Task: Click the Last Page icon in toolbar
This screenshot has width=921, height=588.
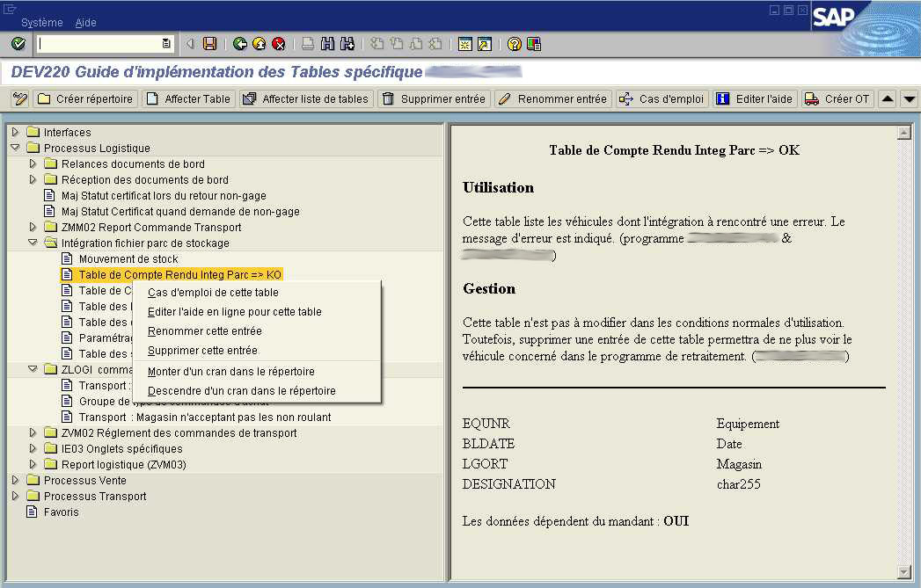Action: coord(435,44)
